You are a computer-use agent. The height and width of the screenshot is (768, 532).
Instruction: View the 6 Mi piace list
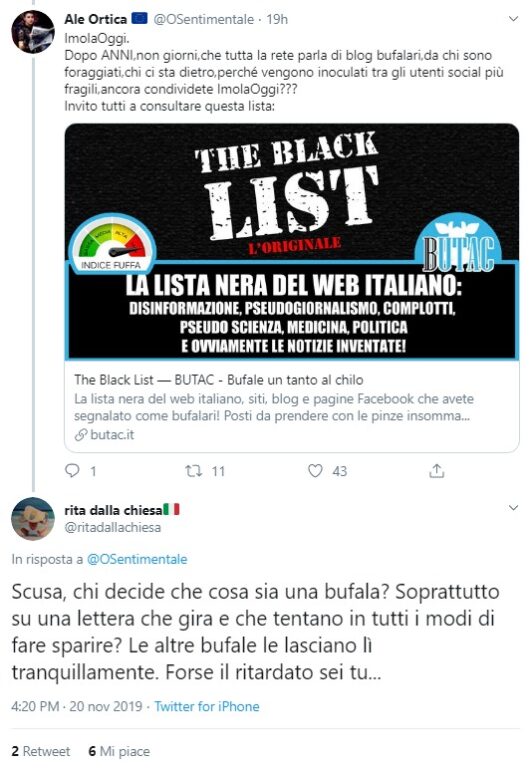pos(119,751)
